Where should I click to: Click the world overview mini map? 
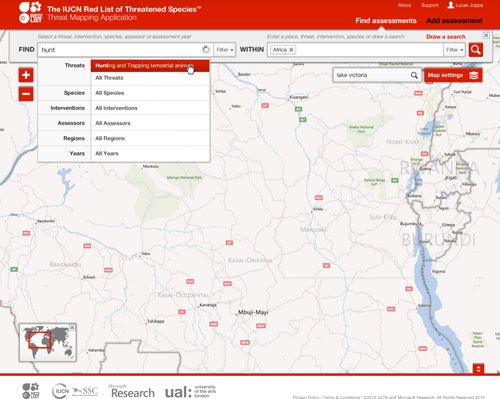48,342
